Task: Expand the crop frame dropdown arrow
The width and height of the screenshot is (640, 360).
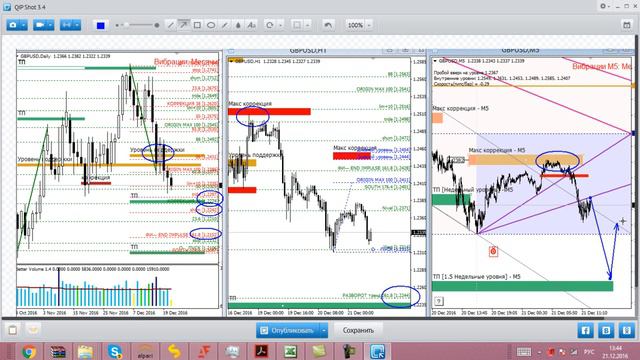Action: point(308,25)
